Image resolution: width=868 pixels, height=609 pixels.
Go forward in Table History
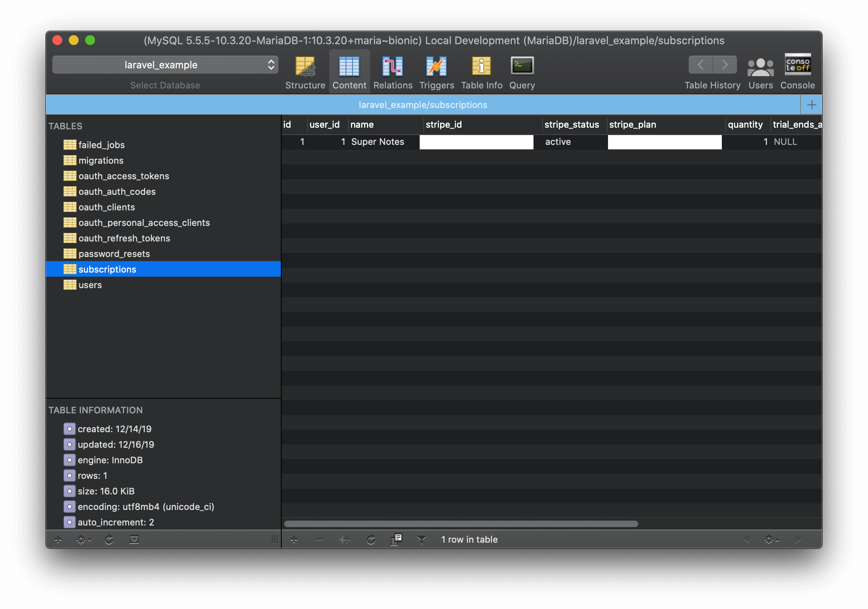725,65
